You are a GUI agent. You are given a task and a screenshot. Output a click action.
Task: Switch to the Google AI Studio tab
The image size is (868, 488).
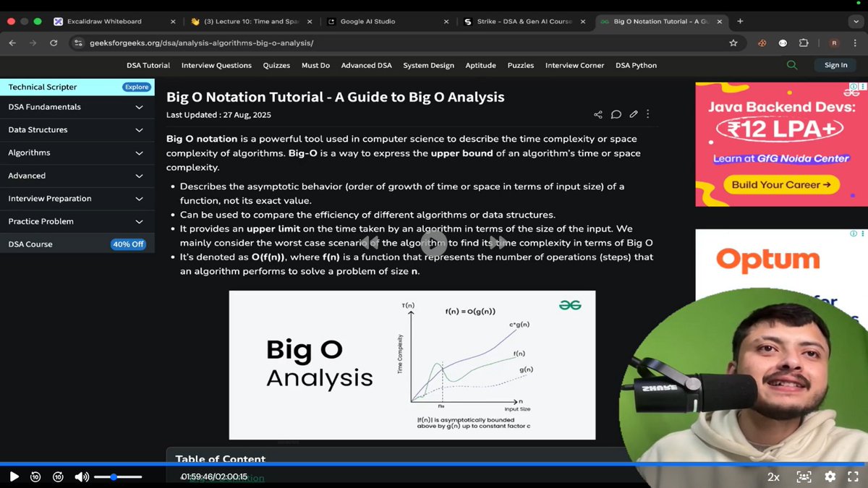[387, 22]
